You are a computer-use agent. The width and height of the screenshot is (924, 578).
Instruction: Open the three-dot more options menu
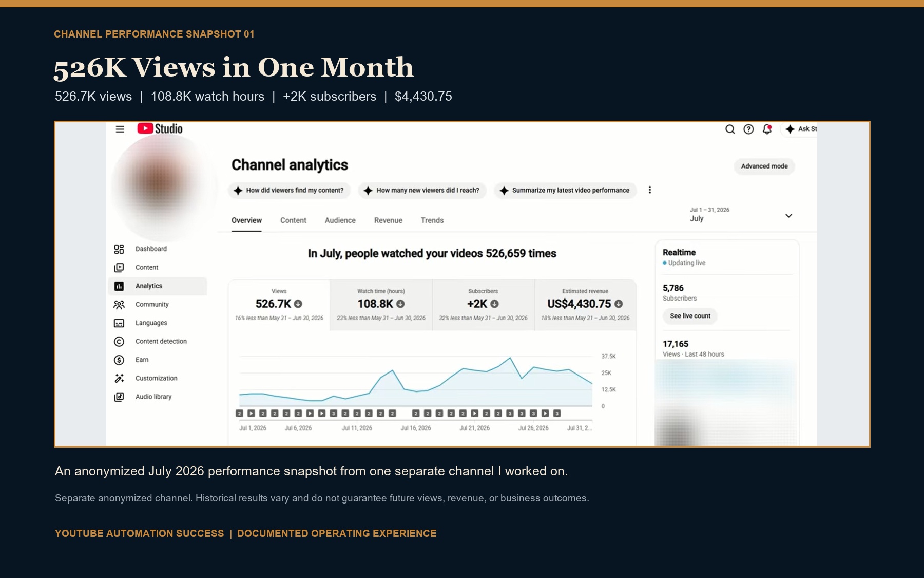(x=650, y=190)
